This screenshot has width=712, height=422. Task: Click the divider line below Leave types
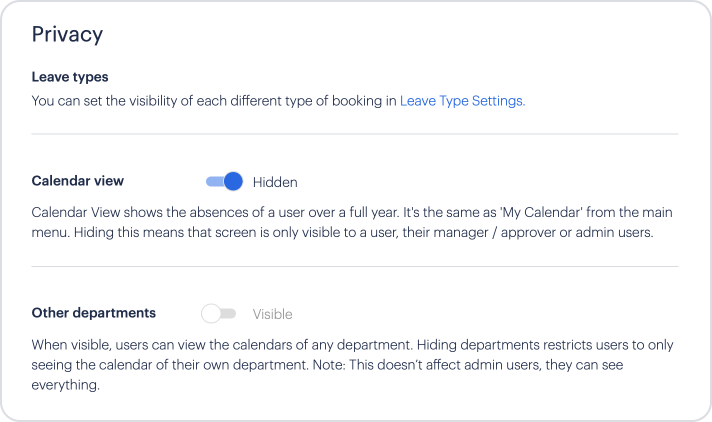(x=355, y=134)
